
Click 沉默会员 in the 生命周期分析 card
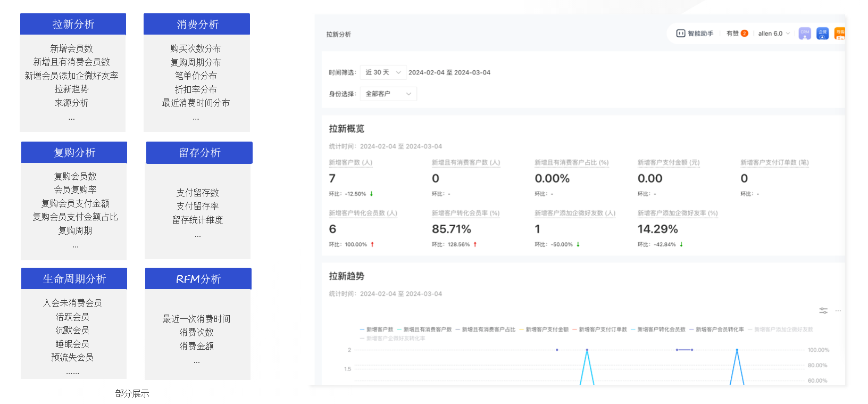[72, 330]
